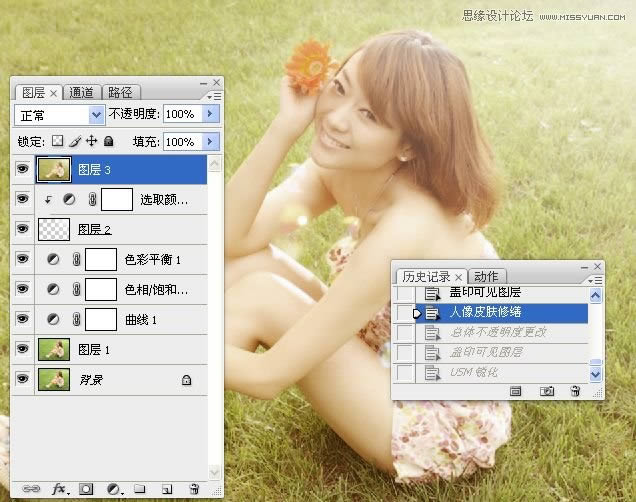
Task: Hide the 图层 3 layer
Action: pyautogui.click(x=22, y=170)
